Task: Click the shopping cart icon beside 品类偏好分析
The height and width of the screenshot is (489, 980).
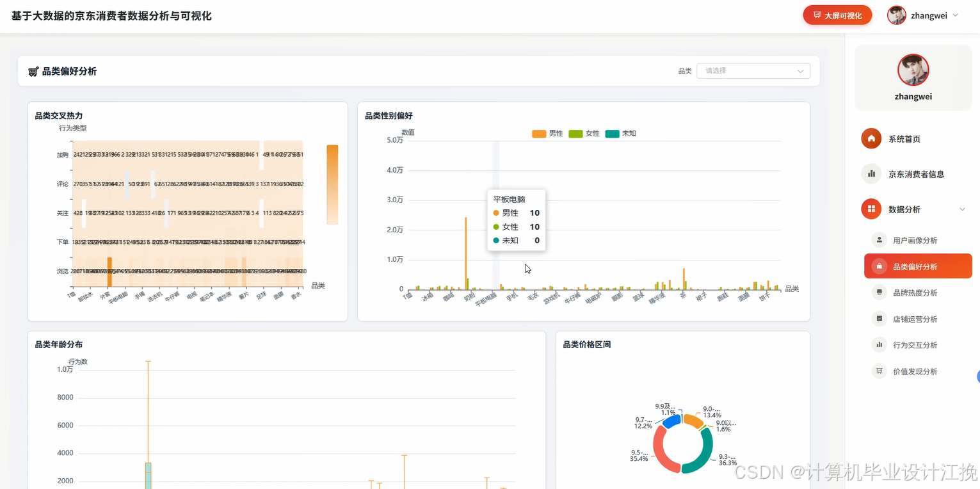Action: point(33,72)
